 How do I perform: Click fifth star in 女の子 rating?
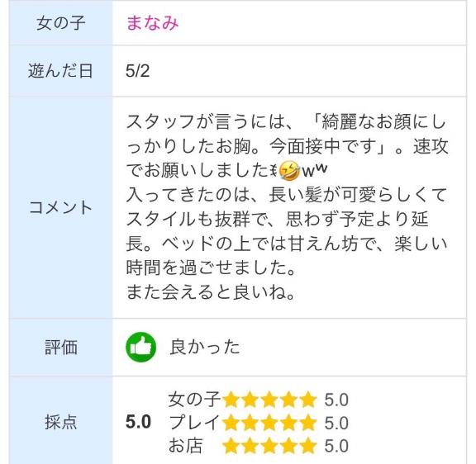click(x=308, y=400)
